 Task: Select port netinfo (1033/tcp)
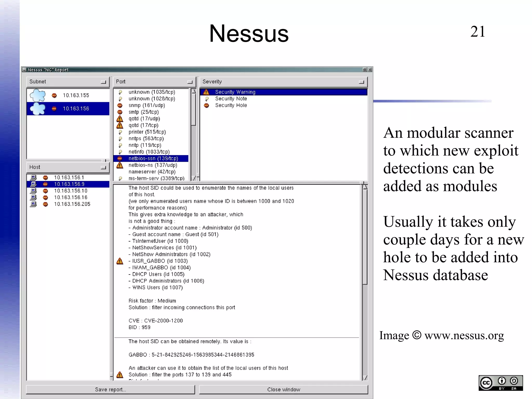click(151, 152)
